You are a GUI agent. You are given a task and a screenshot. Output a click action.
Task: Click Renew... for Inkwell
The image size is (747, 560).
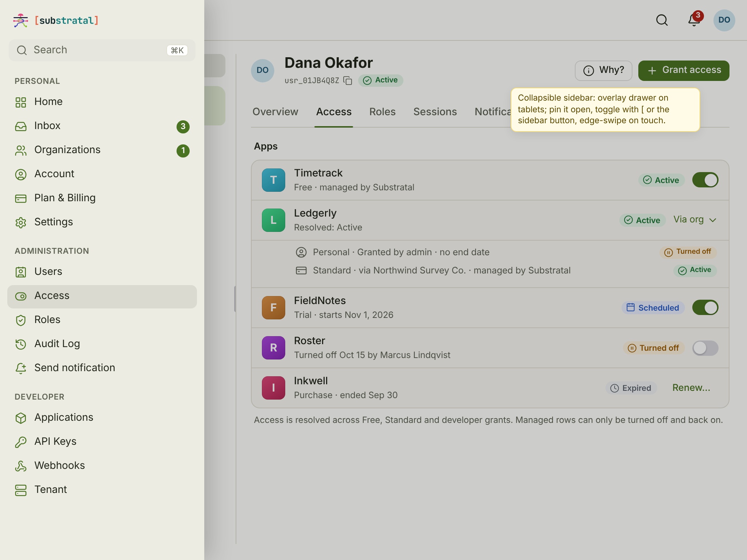(x=691, y=388)
